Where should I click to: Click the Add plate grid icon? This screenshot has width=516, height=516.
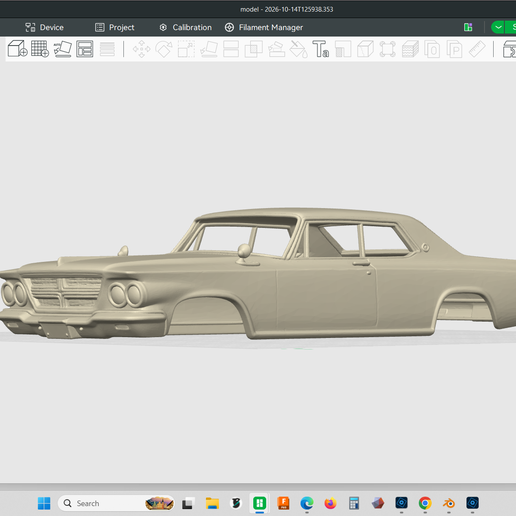(40, 49)
